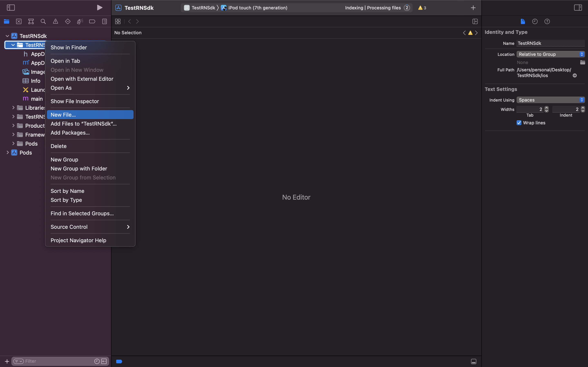Toggle the Wrap lines checkbox
This screenshot has width=588, height=367.
click(x=519, y=123)
